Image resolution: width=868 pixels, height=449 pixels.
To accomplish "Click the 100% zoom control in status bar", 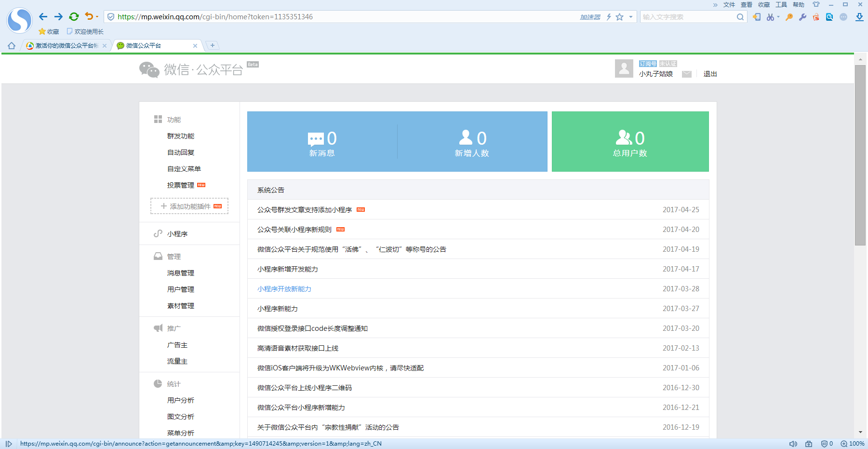I will click(x=853, y=444).
